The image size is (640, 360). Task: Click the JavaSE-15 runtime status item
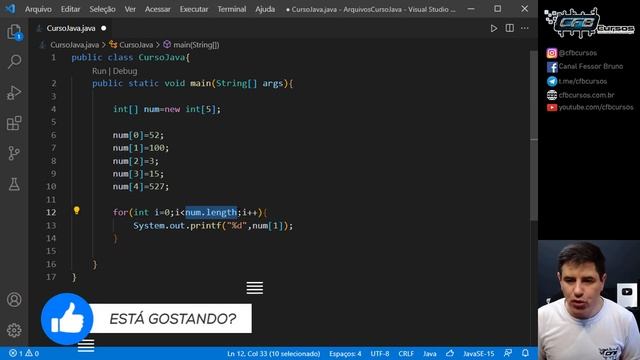pos(478,353)
